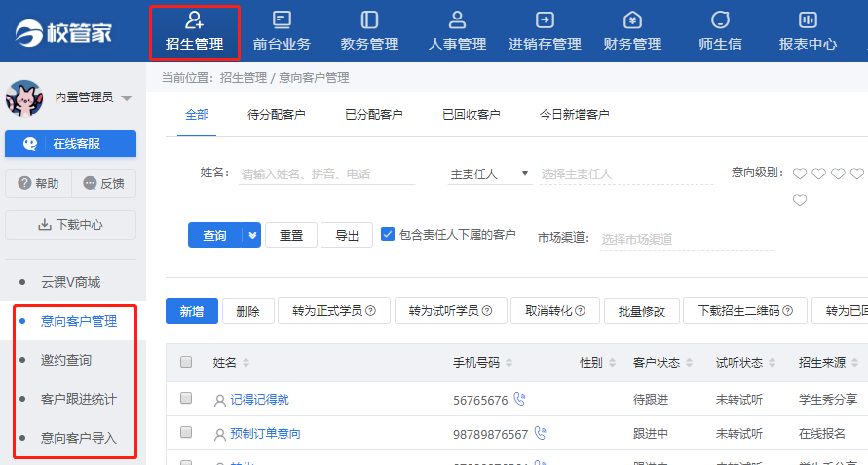Open 人事管理 module in top navigation
Viewport: 868px width, 465px height.
coord(457,32)
